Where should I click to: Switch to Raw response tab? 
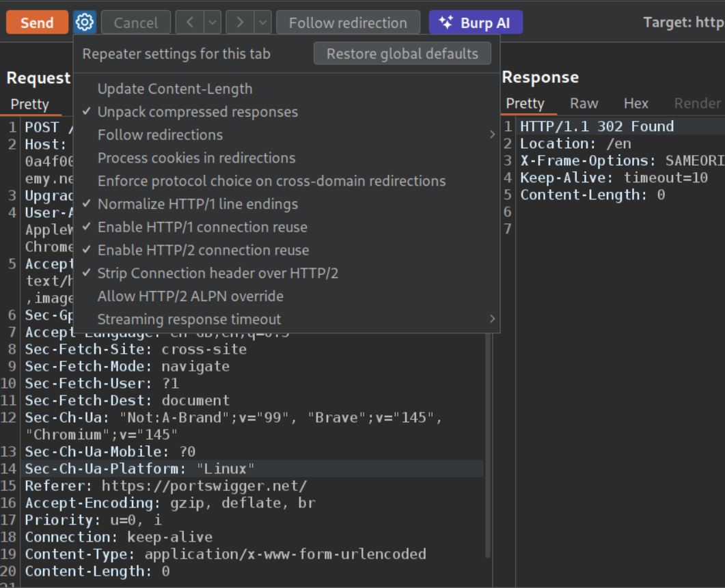[x=584, y=103]
